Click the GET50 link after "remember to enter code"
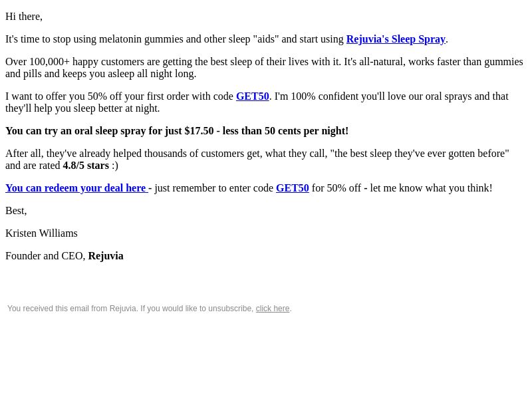The height and width of the screenshot is (399, 532). [x=293, y=188]
